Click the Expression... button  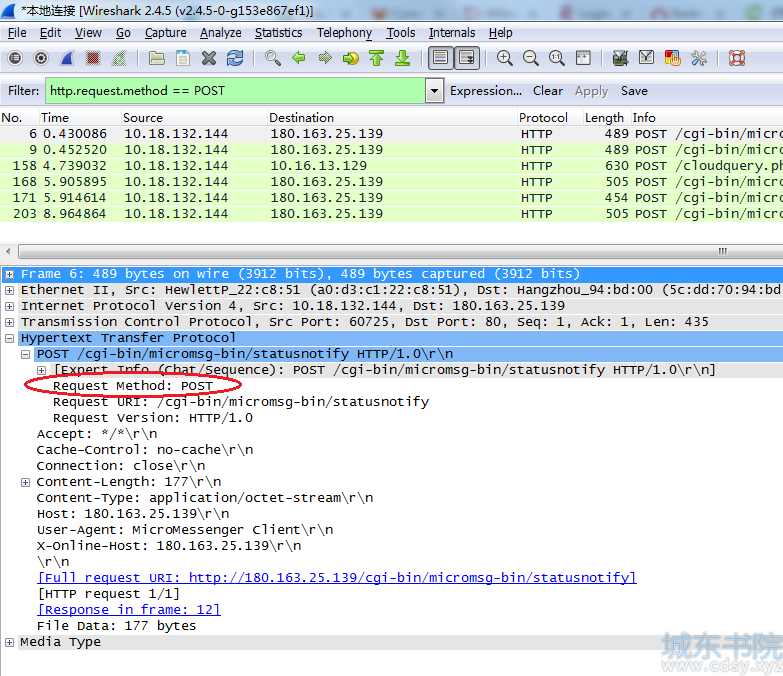[486, 91]
